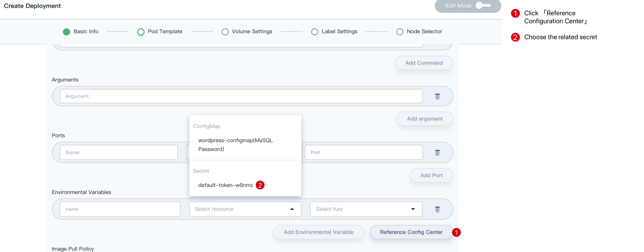Focus the Argument input field
The height and width of the screenshot is (252, 644).
coord(241,96)
